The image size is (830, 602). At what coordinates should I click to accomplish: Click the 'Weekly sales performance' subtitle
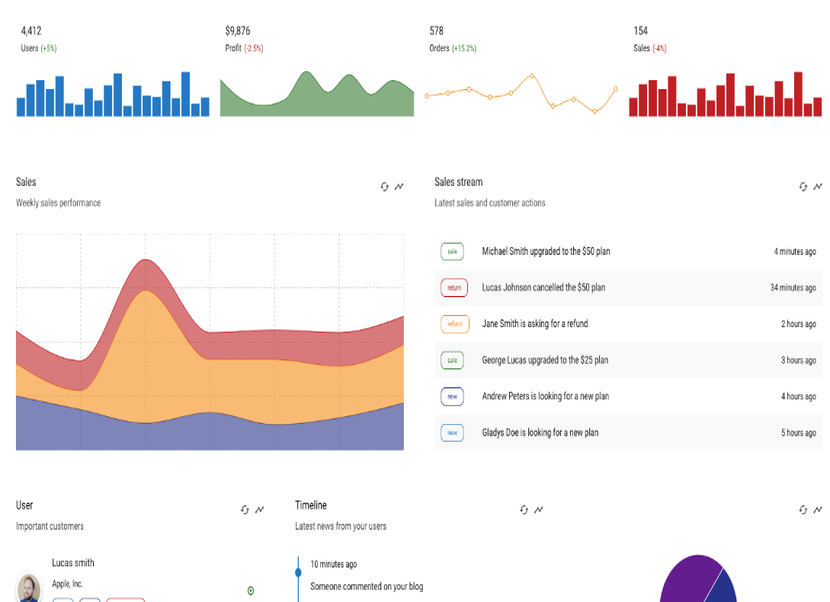(x=58, y=203)
